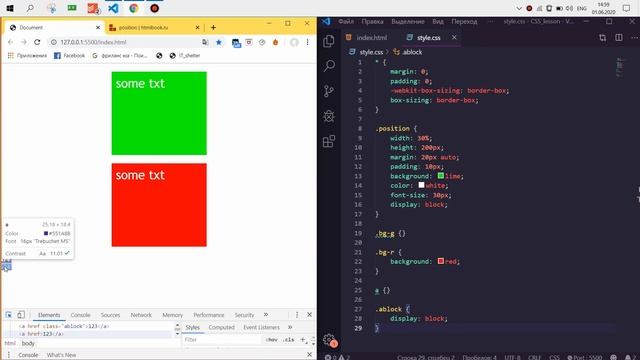Switch to the DevTools Memory tab
This screenshot has width=640, height=360.
click(173, 315)
